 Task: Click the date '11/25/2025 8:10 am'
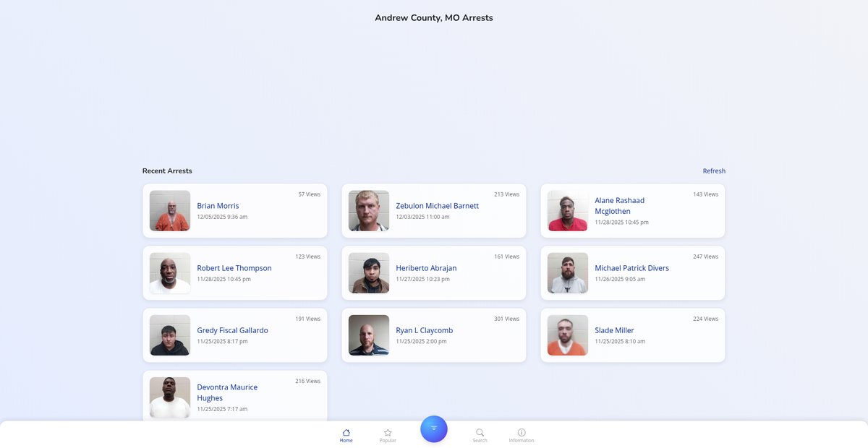[x=620, y=341]
